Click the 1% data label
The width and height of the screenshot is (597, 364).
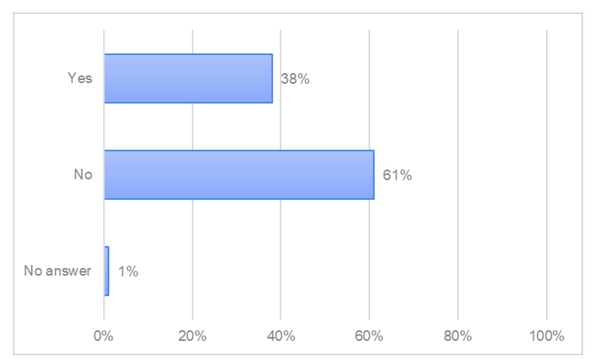tap(128, 272)
